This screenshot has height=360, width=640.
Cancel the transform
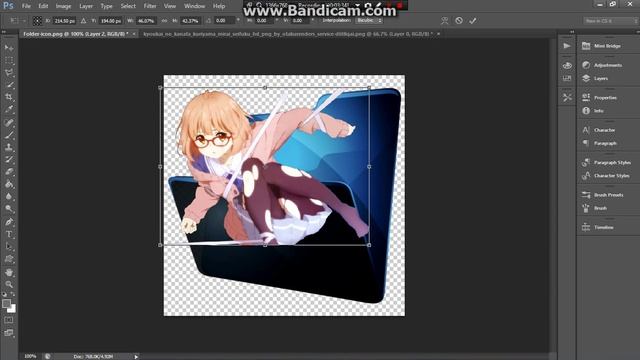459,20
